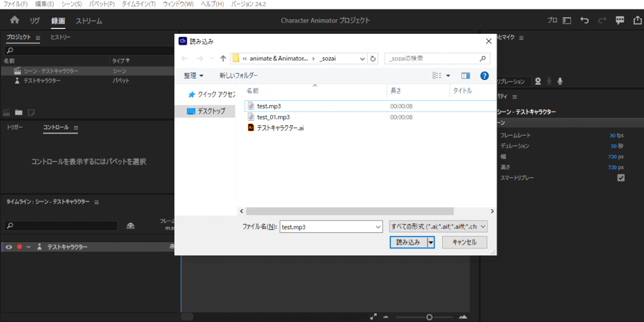This screenshot has height=322, width=644.
Task: Click the redo arrow in top bar
Action: pos(602,20)
